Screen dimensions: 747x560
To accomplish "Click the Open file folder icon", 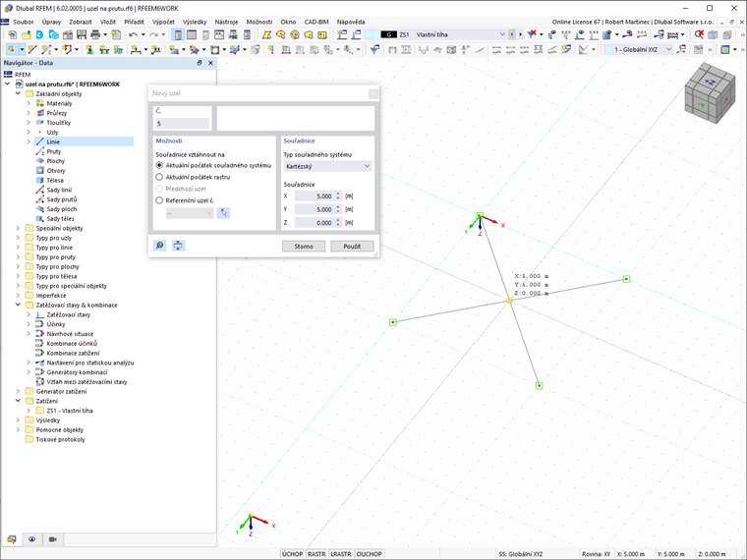I will [27, 34].
